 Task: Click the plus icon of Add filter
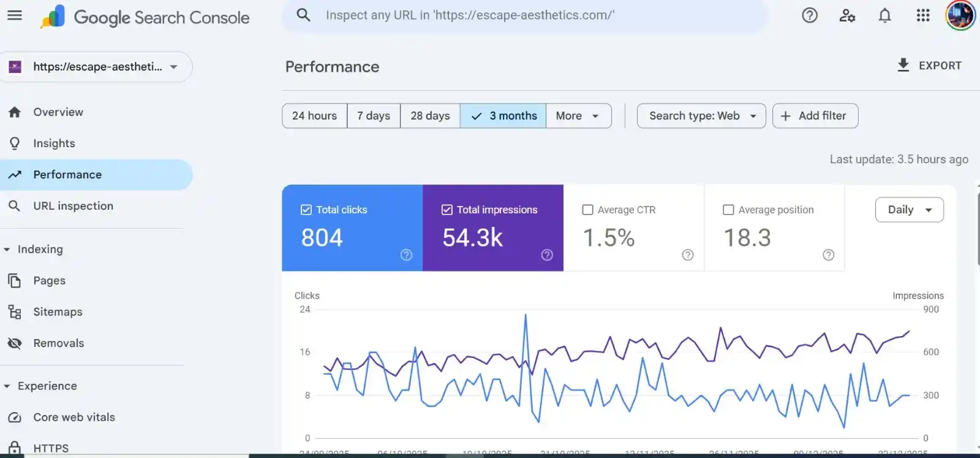click(x=786, y=116)
